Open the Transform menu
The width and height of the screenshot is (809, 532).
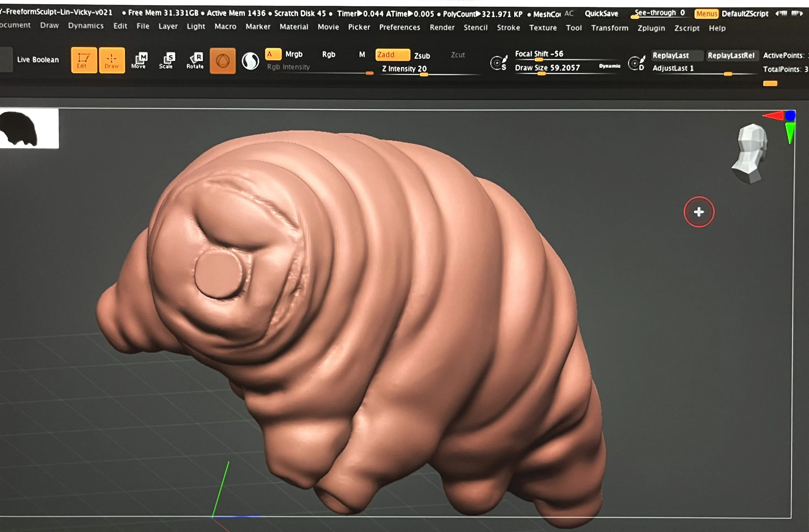[609, 28]
